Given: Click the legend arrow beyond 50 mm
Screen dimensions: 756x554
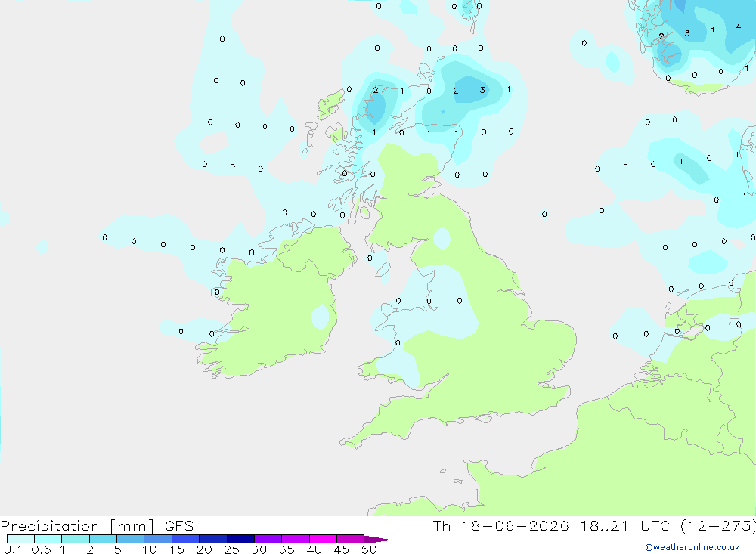Looking at the screenshot, I should 378,540.
